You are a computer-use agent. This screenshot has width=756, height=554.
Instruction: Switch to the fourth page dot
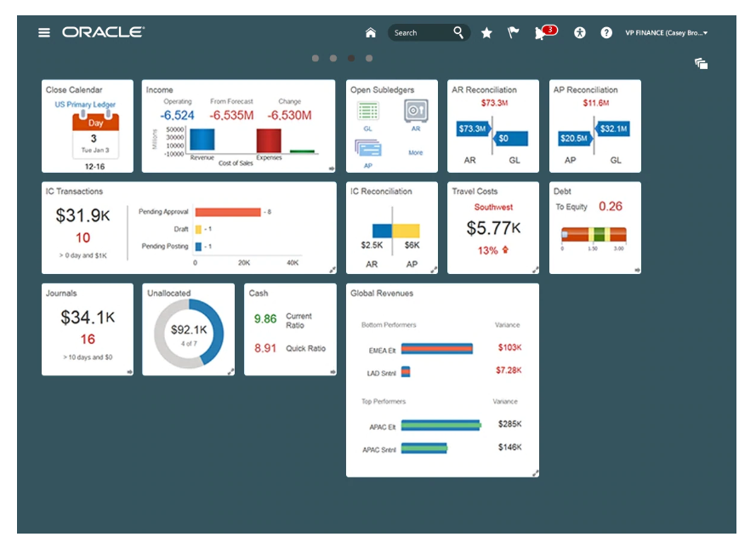tap(369, 59)
